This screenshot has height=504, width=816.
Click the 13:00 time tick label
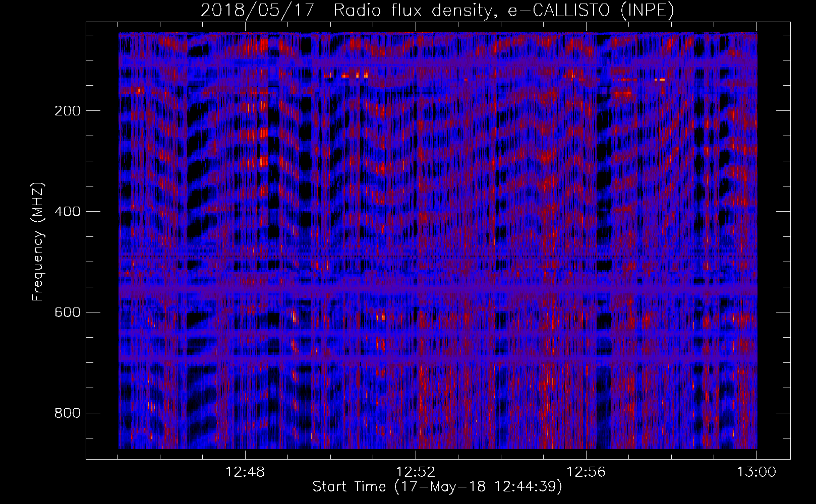tap(756, 472)
